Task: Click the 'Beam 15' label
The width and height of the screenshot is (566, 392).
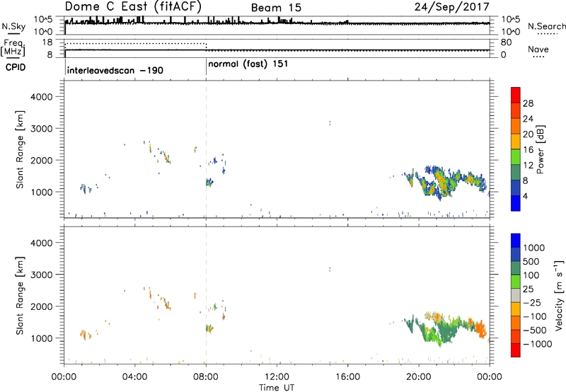Action: (x=276, y=8)
